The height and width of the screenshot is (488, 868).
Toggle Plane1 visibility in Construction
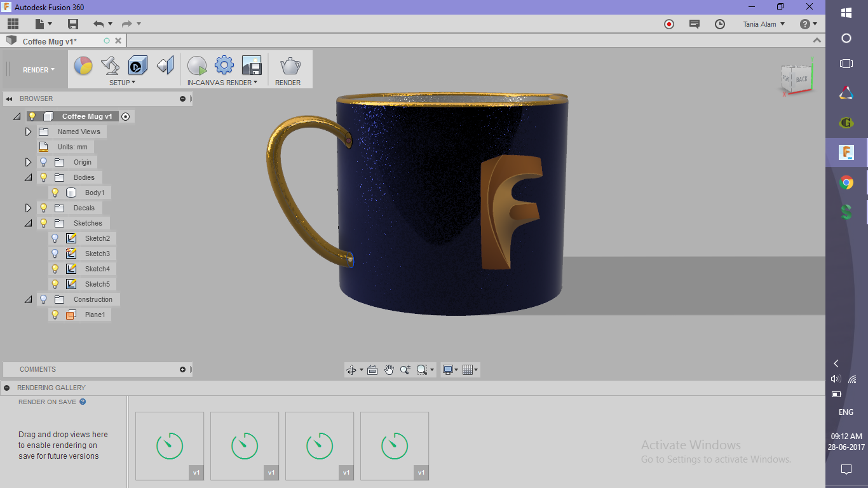click(55, 314)
